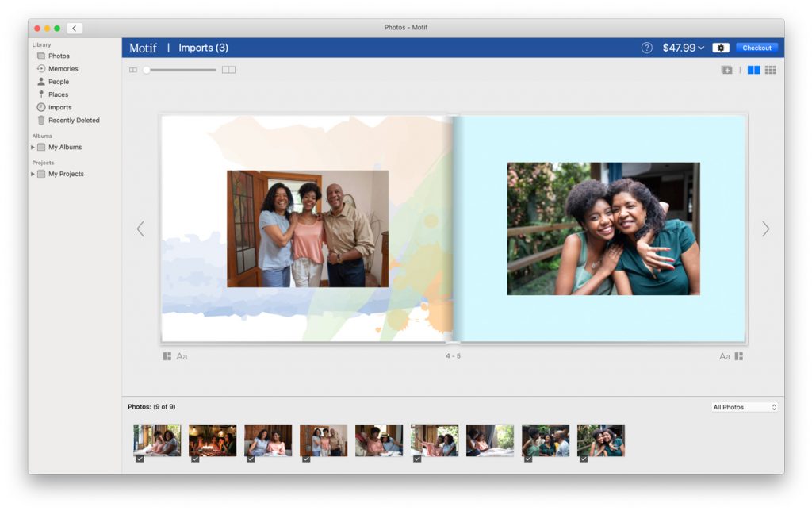
Task: Go to the next spread arrow
Action: point(765,229)
